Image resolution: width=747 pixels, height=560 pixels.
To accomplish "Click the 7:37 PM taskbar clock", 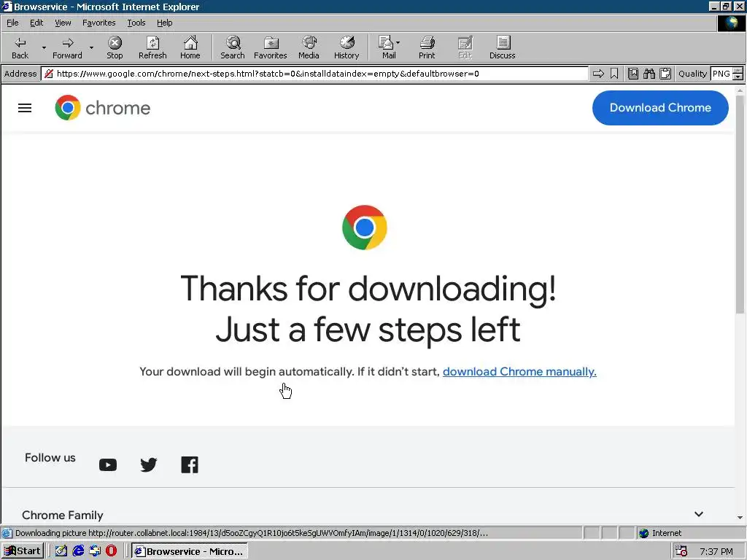I will click(716, 551).
